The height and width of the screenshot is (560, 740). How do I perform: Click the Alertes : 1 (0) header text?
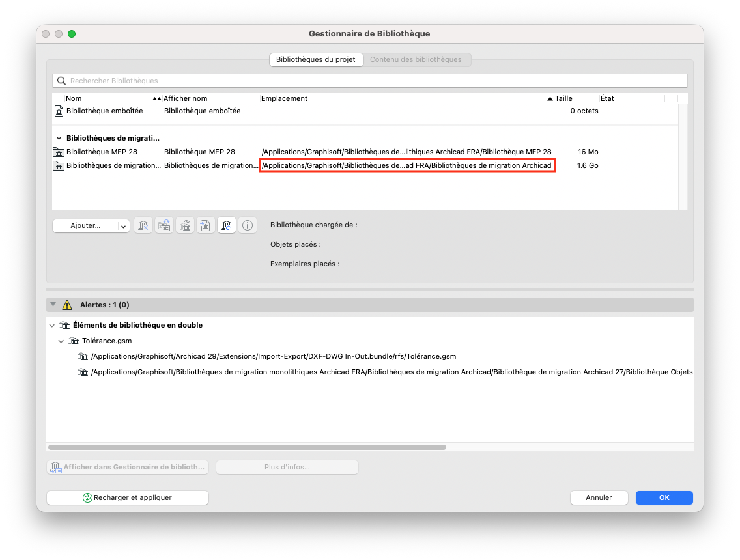click(104, 305)
